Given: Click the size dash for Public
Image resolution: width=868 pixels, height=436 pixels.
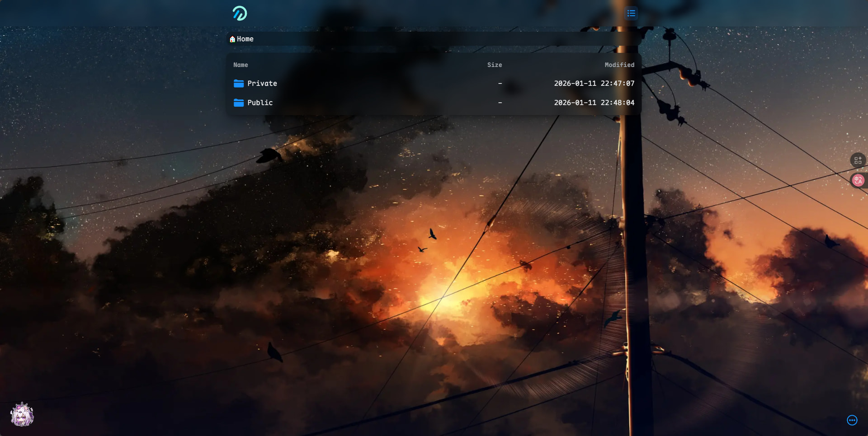Looking at the screenshot, I should 500,103.
